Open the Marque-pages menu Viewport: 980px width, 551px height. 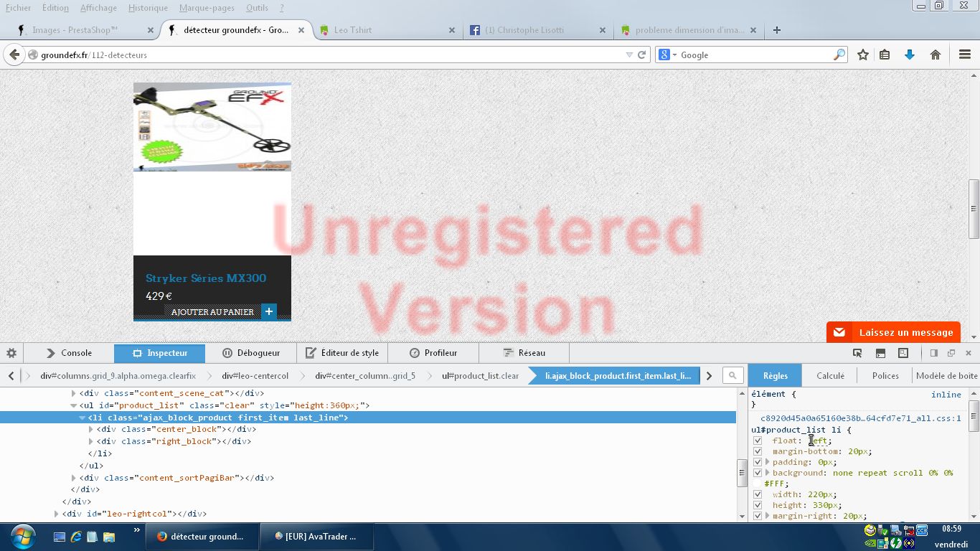(207, 8)
